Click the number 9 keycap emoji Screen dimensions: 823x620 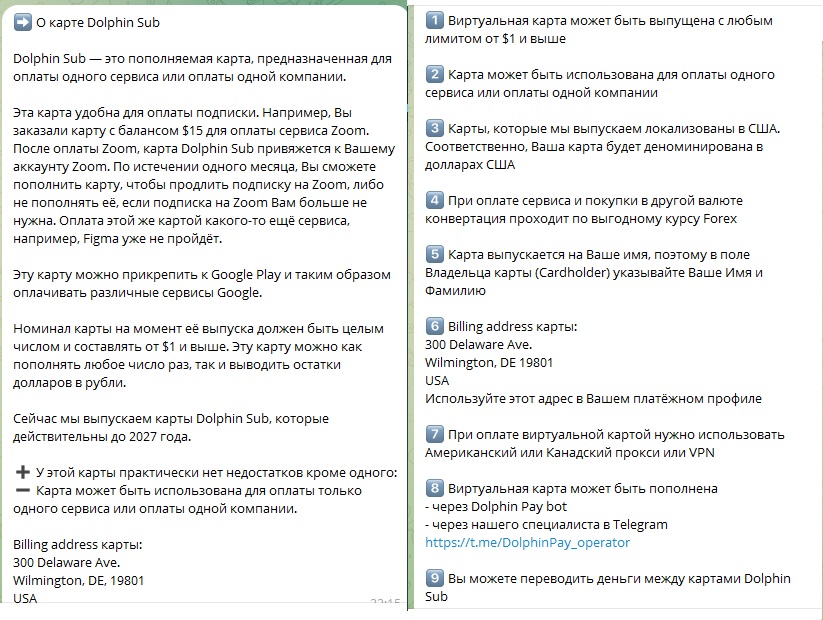coord(434,579)
